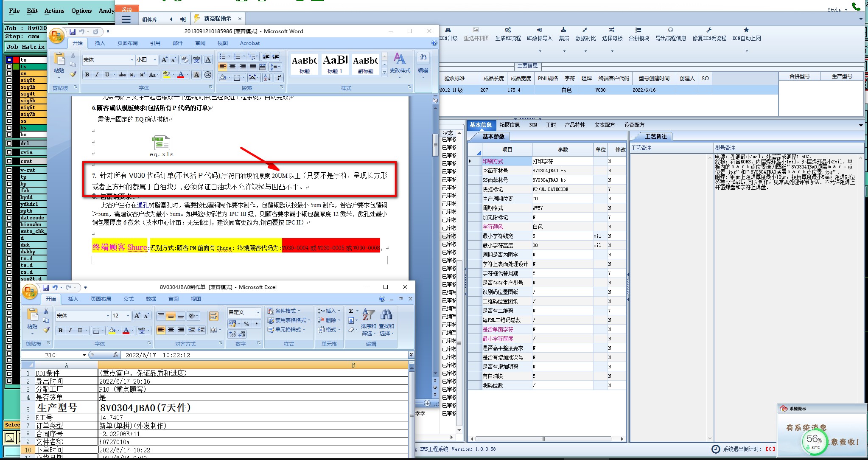Open the Word font name dropdown
Viewport: 868px width, 460px height.
[132, 60]
